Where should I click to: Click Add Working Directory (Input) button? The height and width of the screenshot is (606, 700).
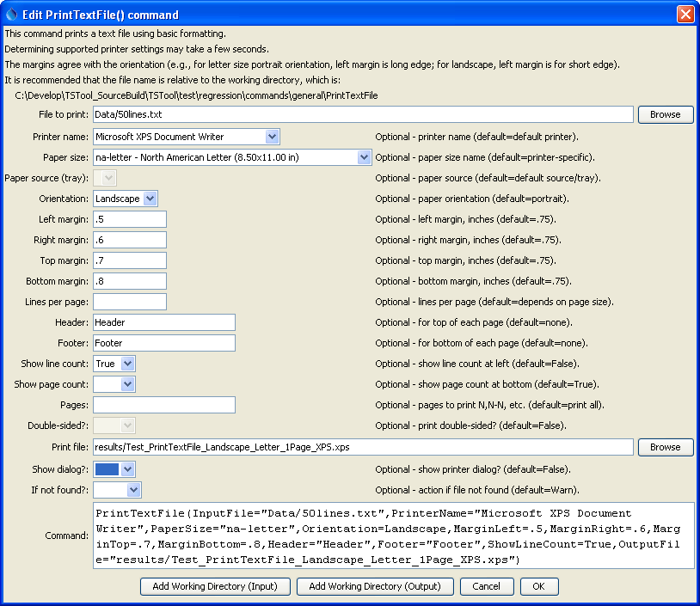click(215, 586)
